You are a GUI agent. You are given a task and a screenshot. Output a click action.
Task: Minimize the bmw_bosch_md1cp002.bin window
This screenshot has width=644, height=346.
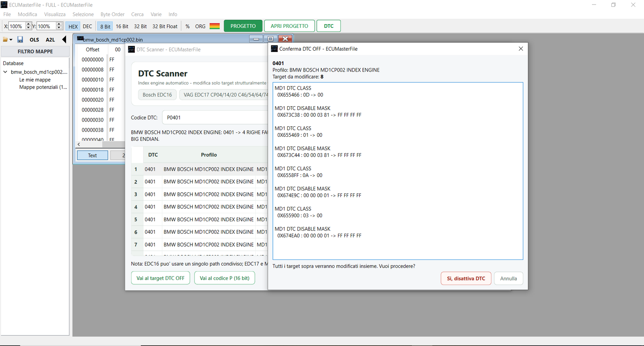click(256, 39)
